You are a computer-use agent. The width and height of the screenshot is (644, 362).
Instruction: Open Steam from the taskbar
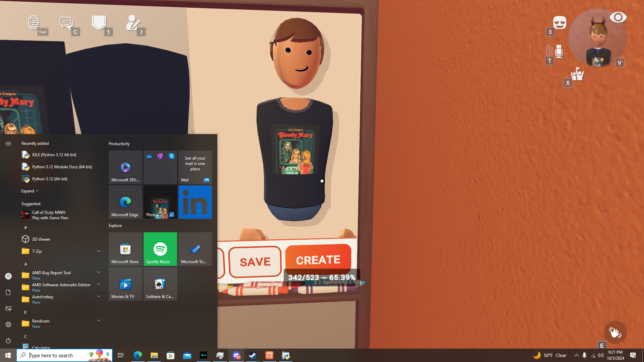pos(253,355)
